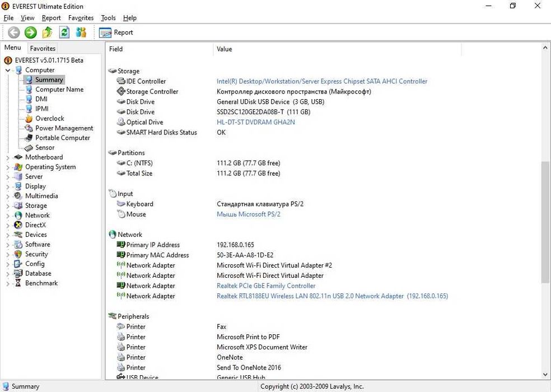Image resolution: width=551 pixels, height=392 pixels.
Task: Open the Favorites menu
Action: pos(81,18)
